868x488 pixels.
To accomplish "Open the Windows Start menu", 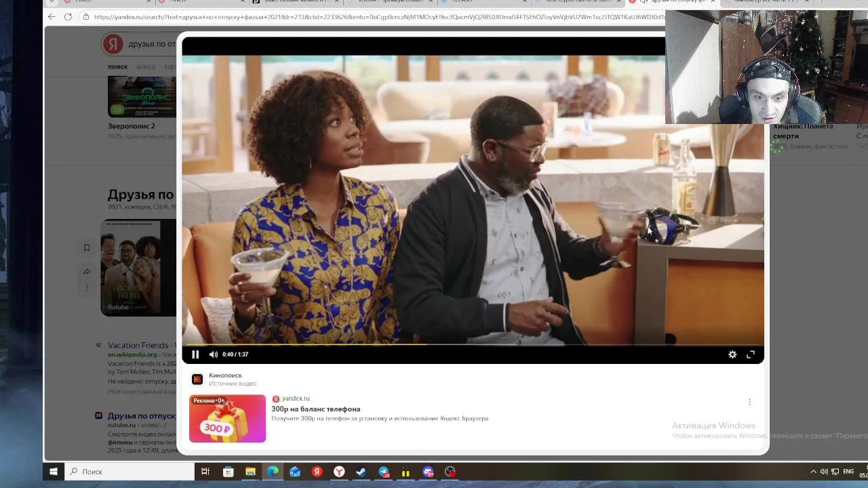I will [53, 472].
